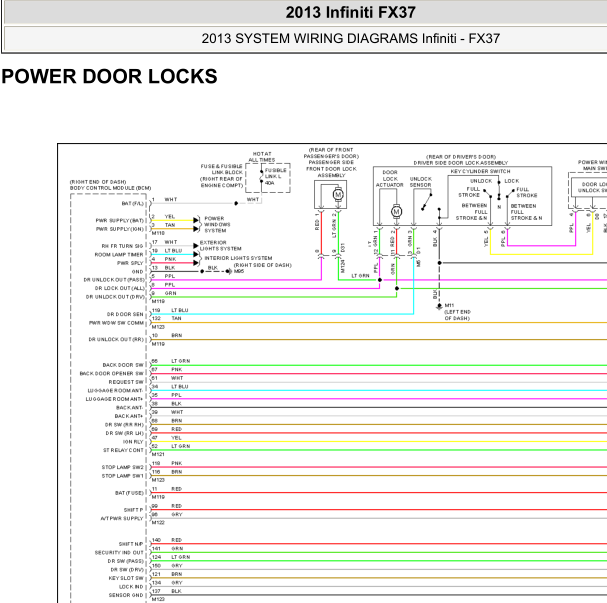Image resolution: width=607 pixels, height=603 pixels.
Task: Click the "DR UNLOCK OUT (DRV)" pin label
Action: click(115, 297)
